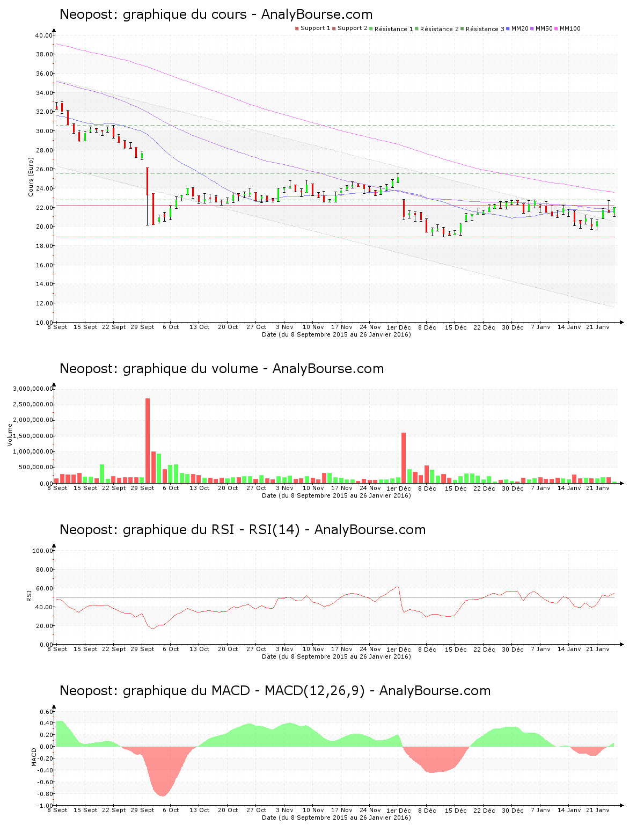Click the title 'Neopost: graphique du cours - AnalyBourse.com'
Viewport: 644px width, 832px height.
(x=216, y=14)
